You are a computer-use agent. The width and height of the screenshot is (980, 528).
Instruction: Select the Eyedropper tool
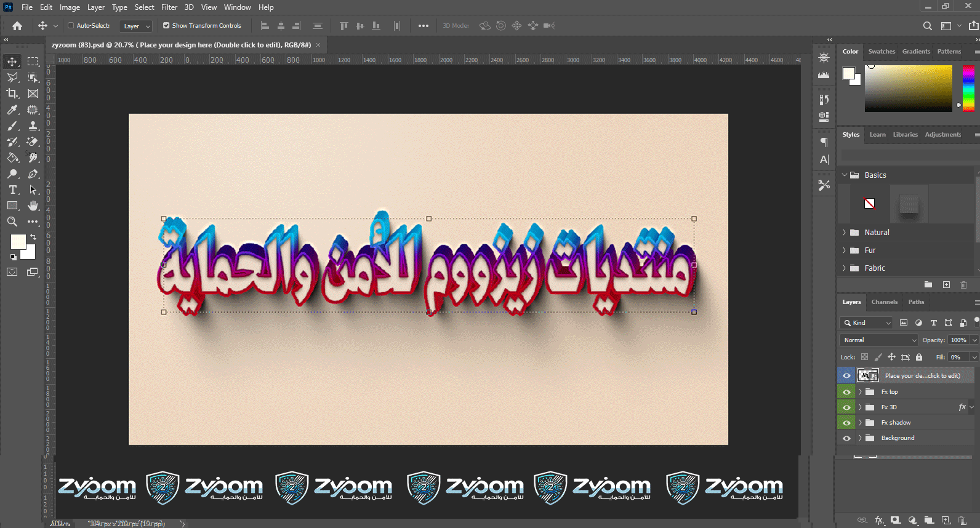tap(12, 110)
